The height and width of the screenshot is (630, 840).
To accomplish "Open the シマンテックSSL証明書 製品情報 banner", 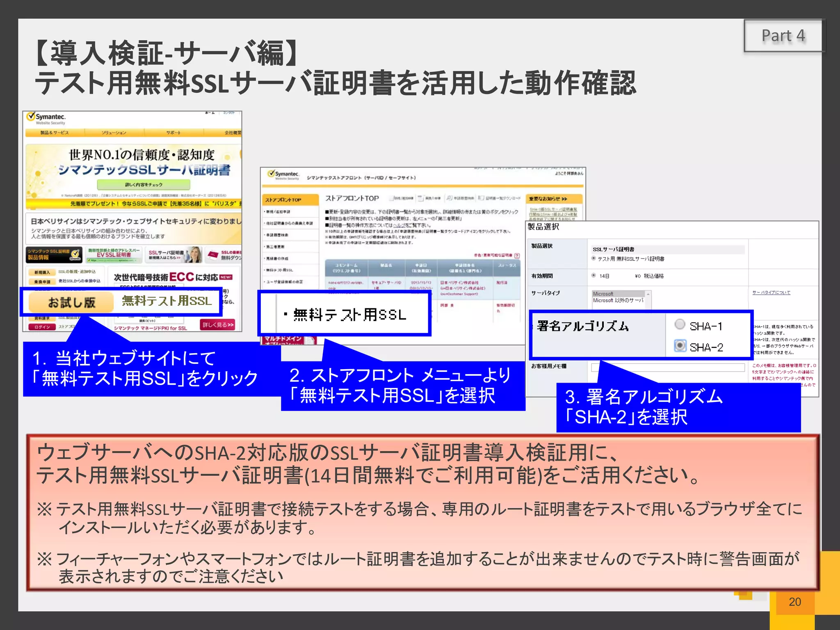I will coord(54,254).
